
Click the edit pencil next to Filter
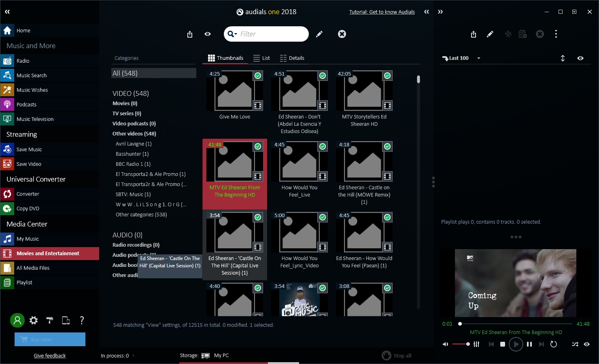pos(319,34)
